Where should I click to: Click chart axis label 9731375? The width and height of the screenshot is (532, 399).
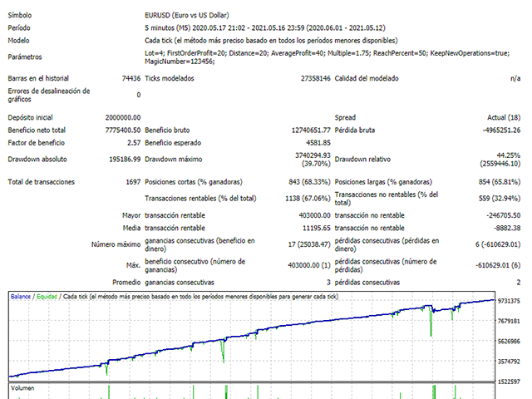pyautogui.click(x=509, y=301)
